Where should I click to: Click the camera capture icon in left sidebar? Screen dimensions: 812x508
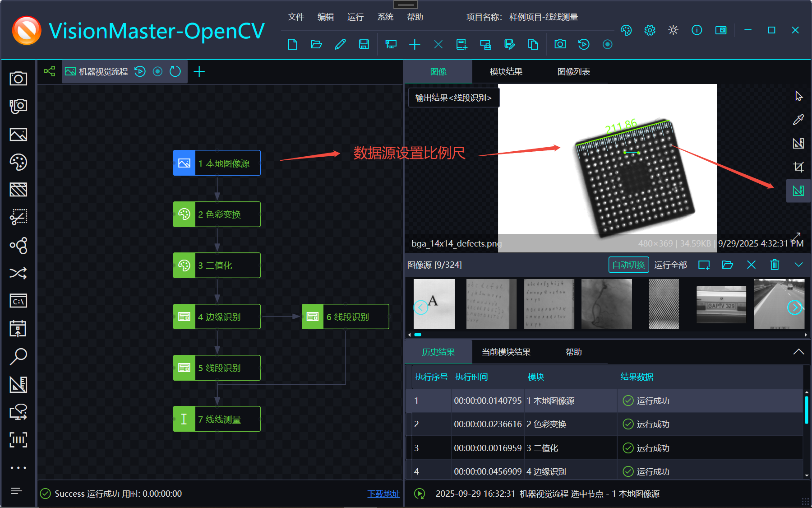coord(18,79)
